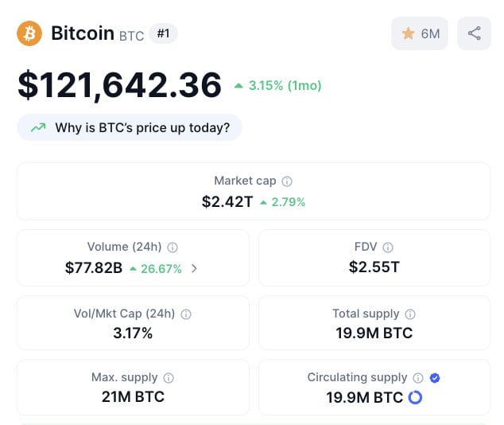The height and width of the screenshot is (425, 504).
Task: Click the Total supply info icon
Action: 410,314
